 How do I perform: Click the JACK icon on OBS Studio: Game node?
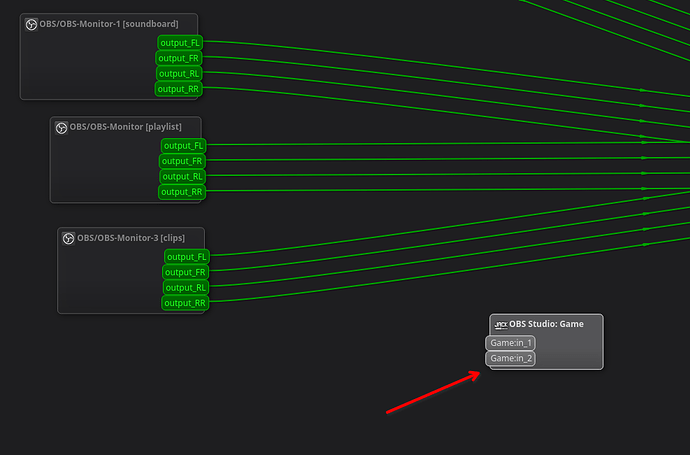pyautogui.click(x=501, y=325)
